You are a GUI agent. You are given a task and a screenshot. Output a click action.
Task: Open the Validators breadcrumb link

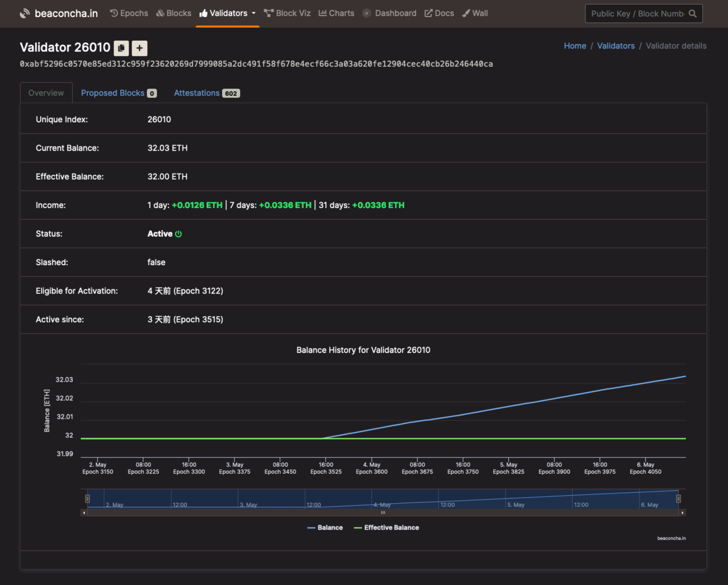point(616,46)
